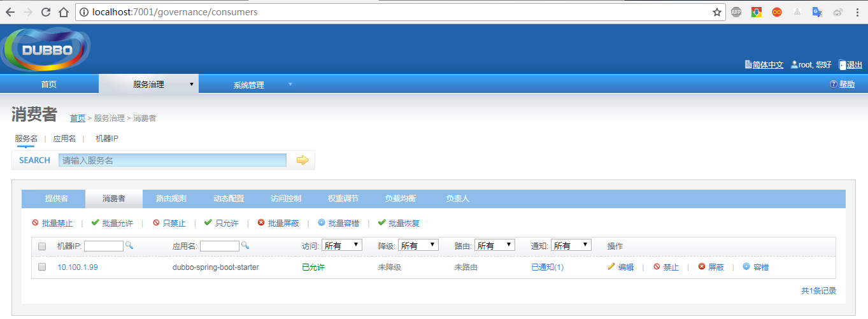Select the 机器IP search type
The image size is (868, 319).
tap(107, 138)
